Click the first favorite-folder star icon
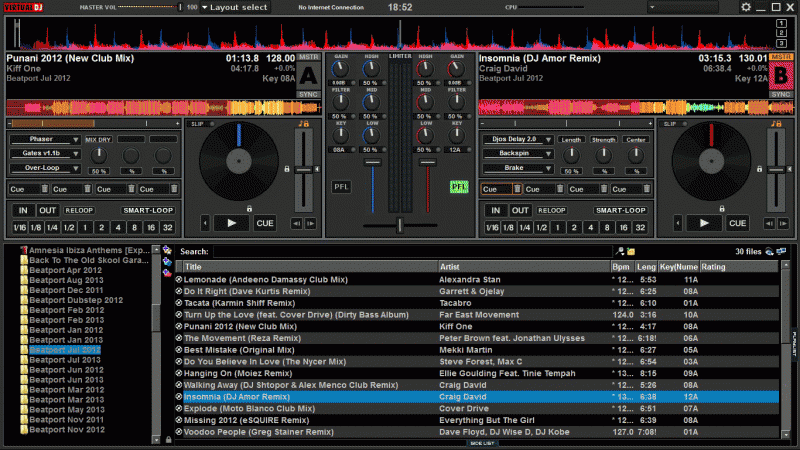 pos(167,250)
